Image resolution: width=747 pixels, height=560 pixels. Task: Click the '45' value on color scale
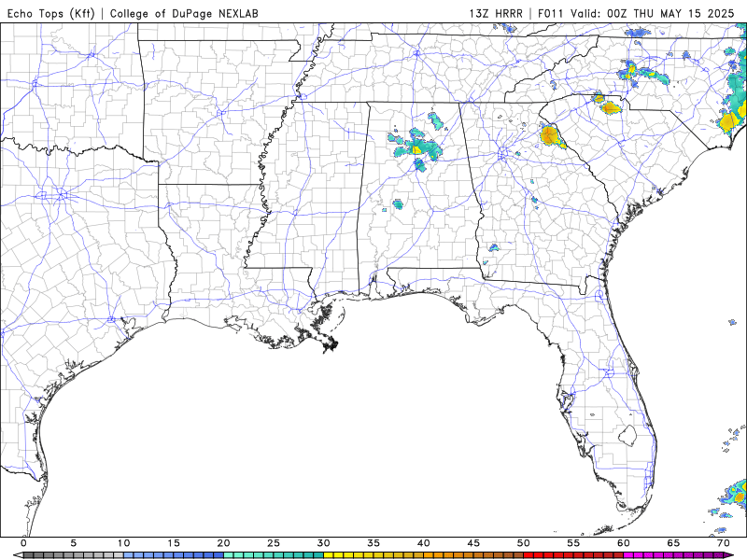[473, 543]
